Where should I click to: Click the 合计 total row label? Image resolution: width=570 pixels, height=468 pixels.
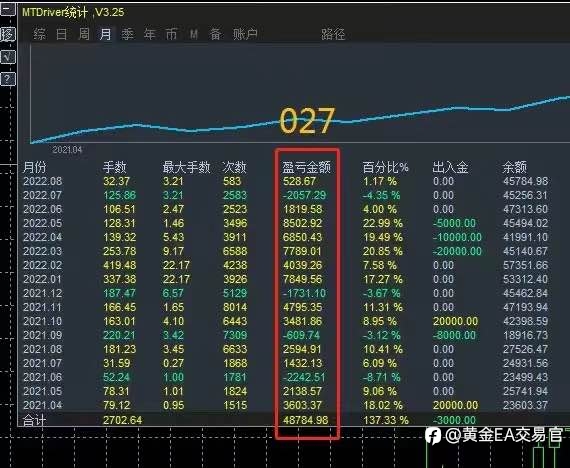coord(34,421)
